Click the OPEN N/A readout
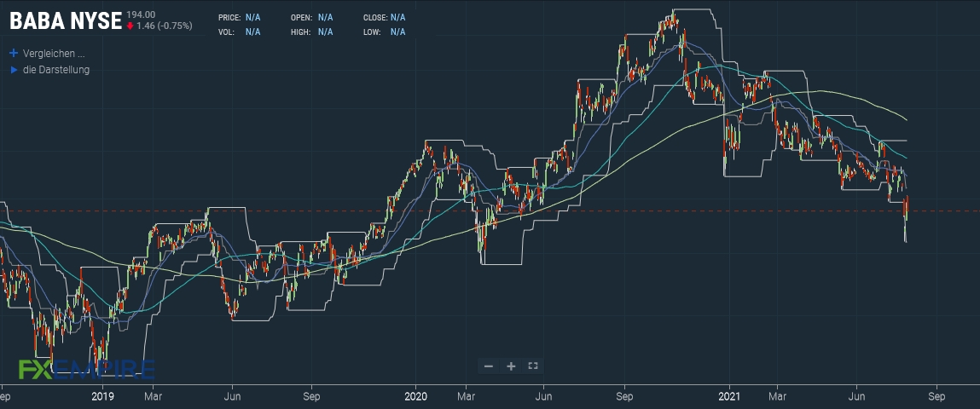 pos(312,18)
